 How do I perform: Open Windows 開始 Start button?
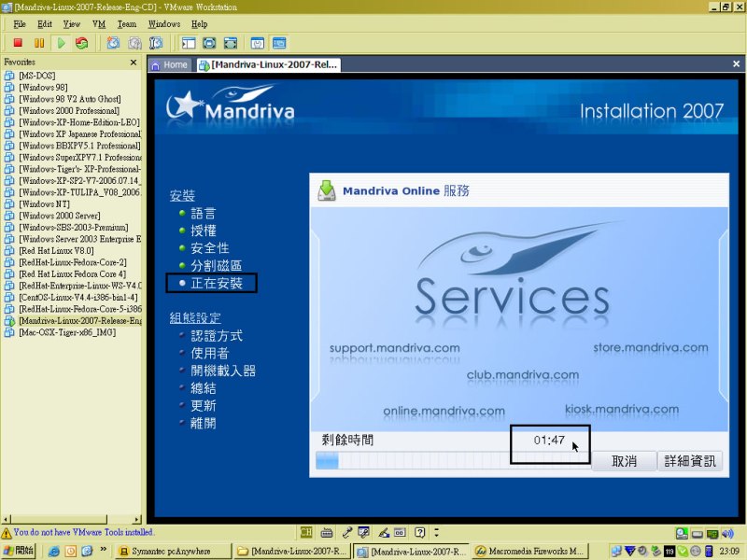click(18, 551)
